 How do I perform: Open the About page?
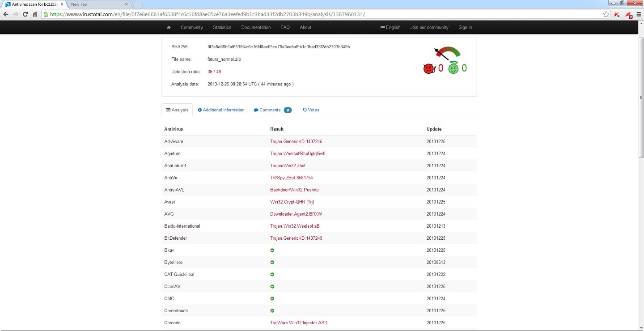tap(305, 27)
